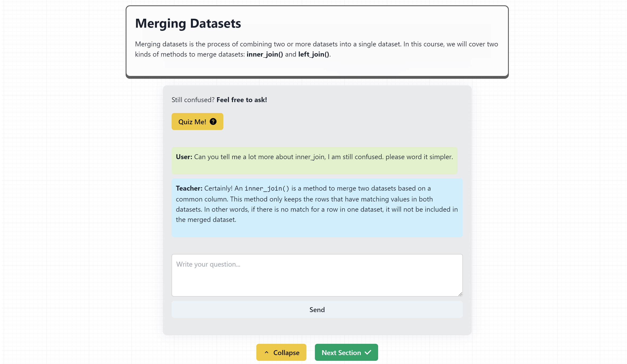Go to the Next Section
The image size is (627, 364).
(x=346, y=352)
